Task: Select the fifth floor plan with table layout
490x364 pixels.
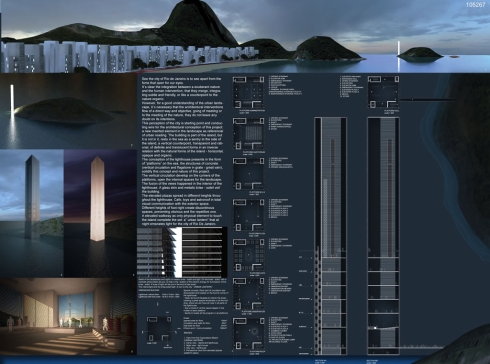Action: pyautogui.click(x=248, y=255)
